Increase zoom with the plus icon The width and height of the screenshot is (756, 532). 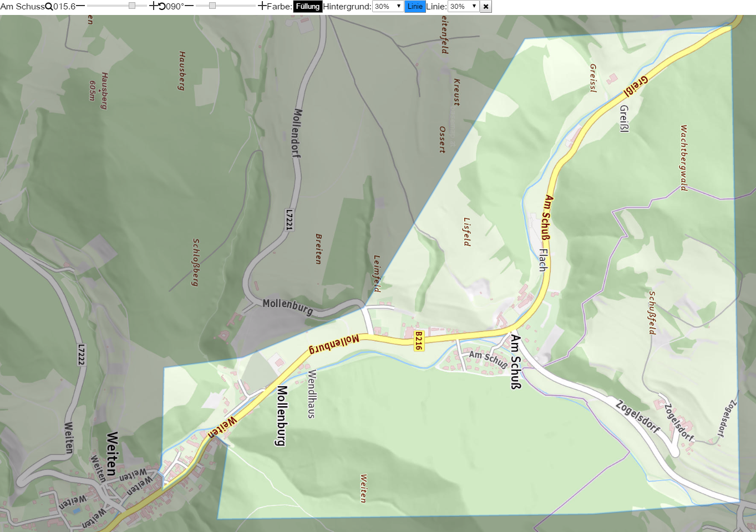point(154,6)
